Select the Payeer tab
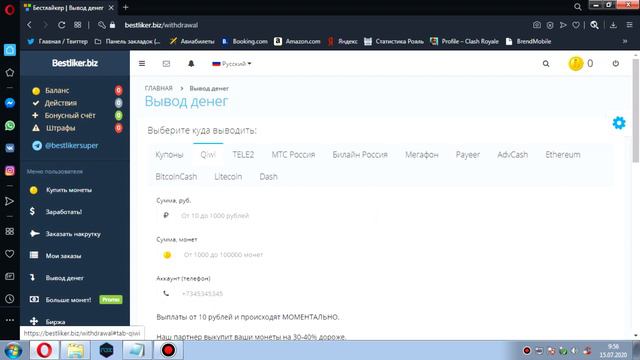Image resolution: width=640 pixels, height=360 pixels. click(x=468, y=155)
